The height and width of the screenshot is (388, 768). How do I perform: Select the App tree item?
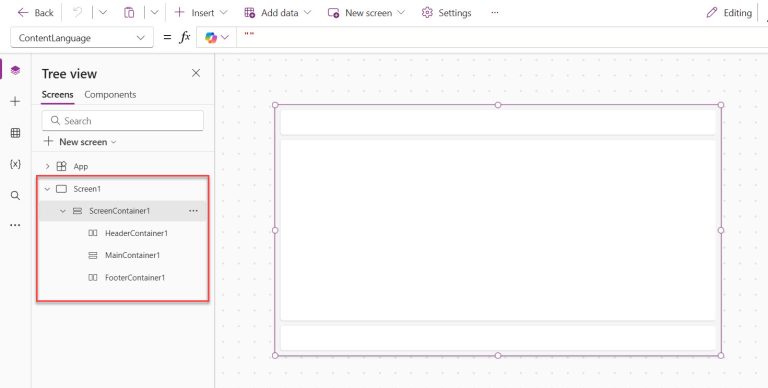(x=81, y=167)
